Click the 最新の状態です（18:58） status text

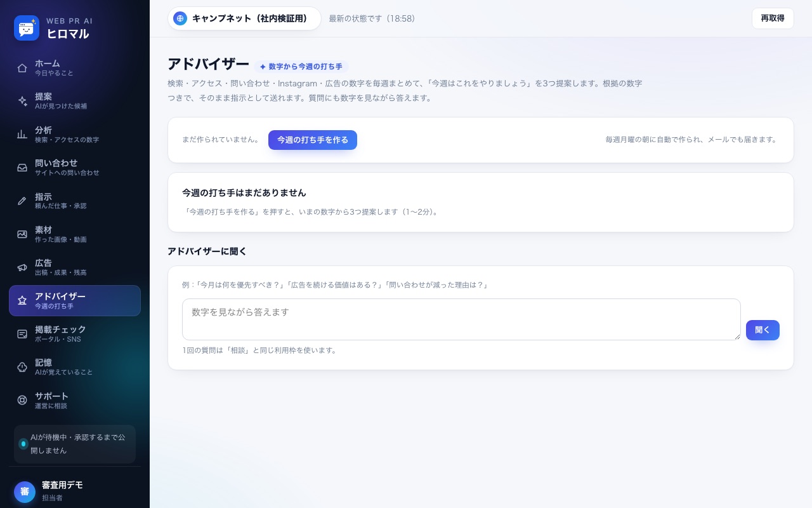click(372, 19)
